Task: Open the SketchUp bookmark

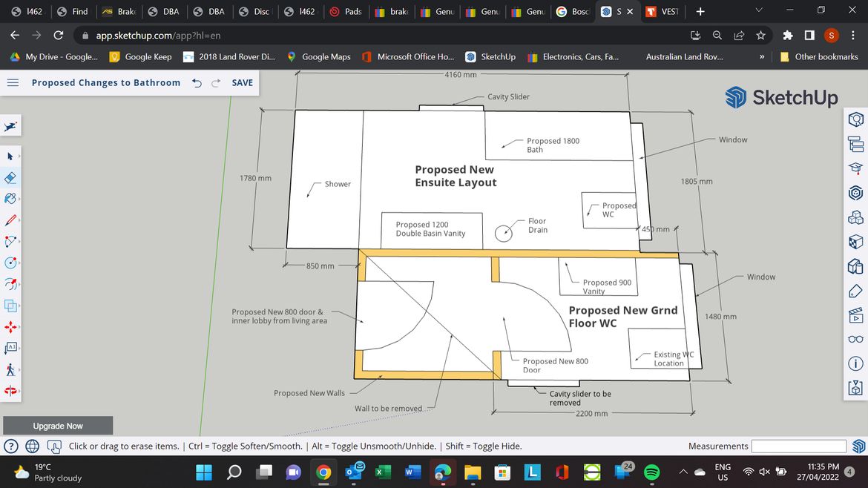Action: pyautogui.click(x=490, y=56)
